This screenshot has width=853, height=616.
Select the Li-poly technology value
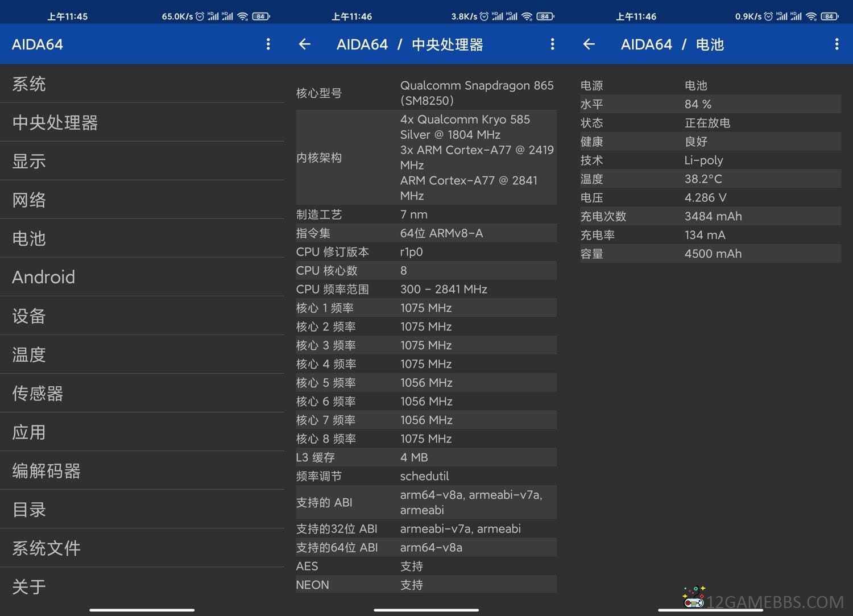pos(704,160)
